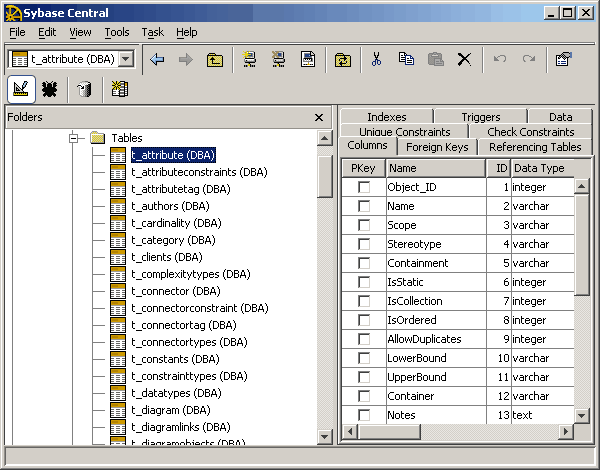
Task: Click columns list horizontal scroll right arrow
Action: 566,432
